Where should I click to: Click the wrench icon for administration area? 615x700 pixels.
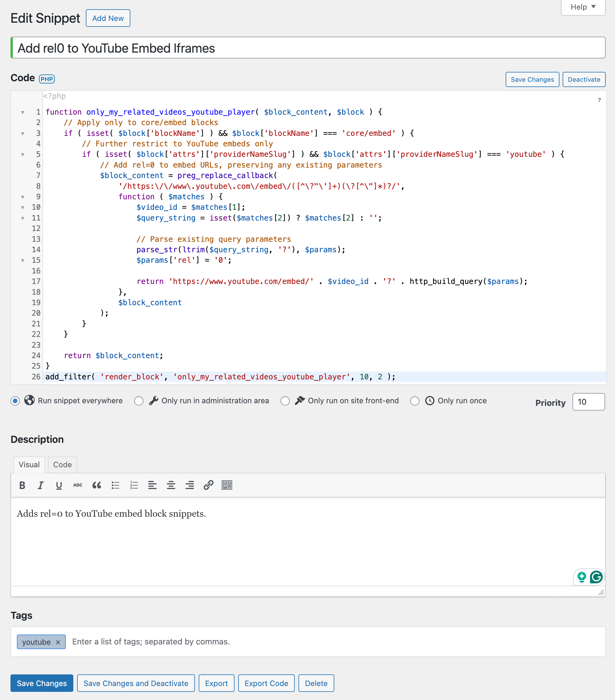(153, 400)
